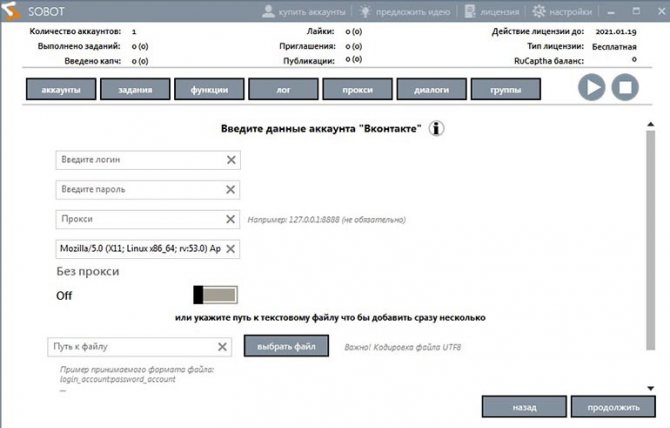Clear the Путь к файлу field with X

pyautogui.click(x=222, y=347)
